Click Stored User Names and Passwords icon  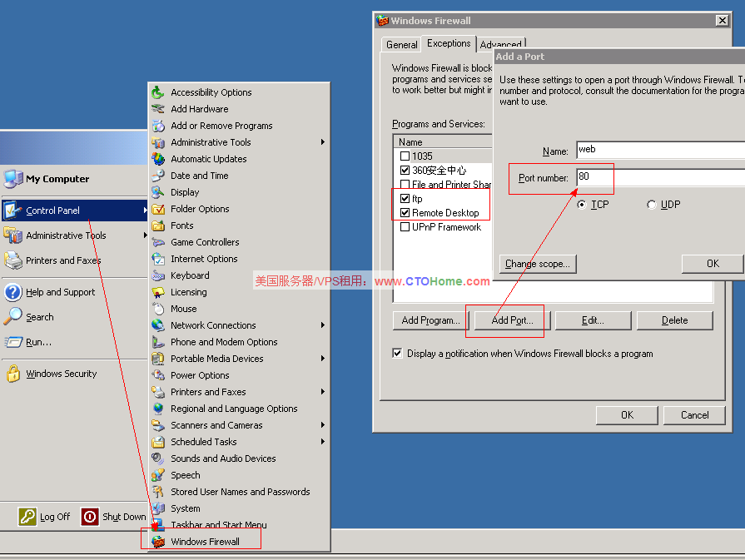pos(158,491)
